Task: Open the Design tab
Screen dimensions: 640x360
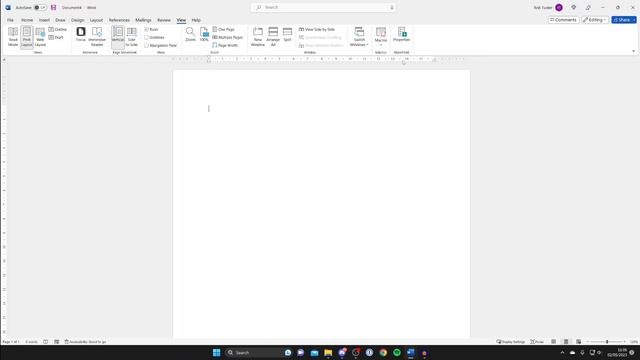Action: coord(78,20)
